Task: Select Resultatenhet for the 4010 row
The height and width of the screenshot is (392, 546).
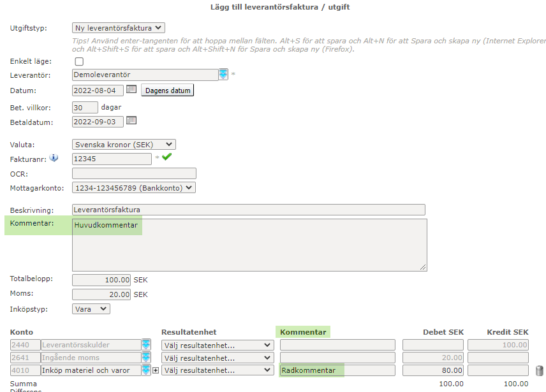Action: pos(217,370)
